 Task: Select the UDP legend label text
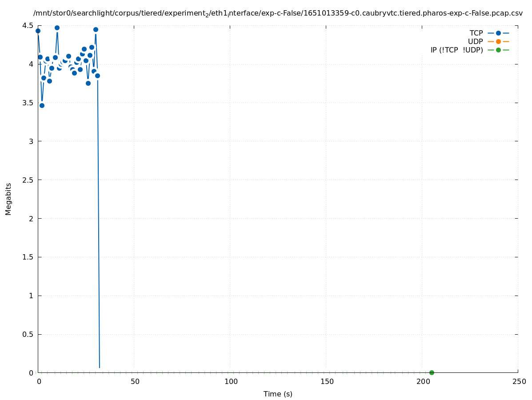pyautogui.click(x=475, y=41)
